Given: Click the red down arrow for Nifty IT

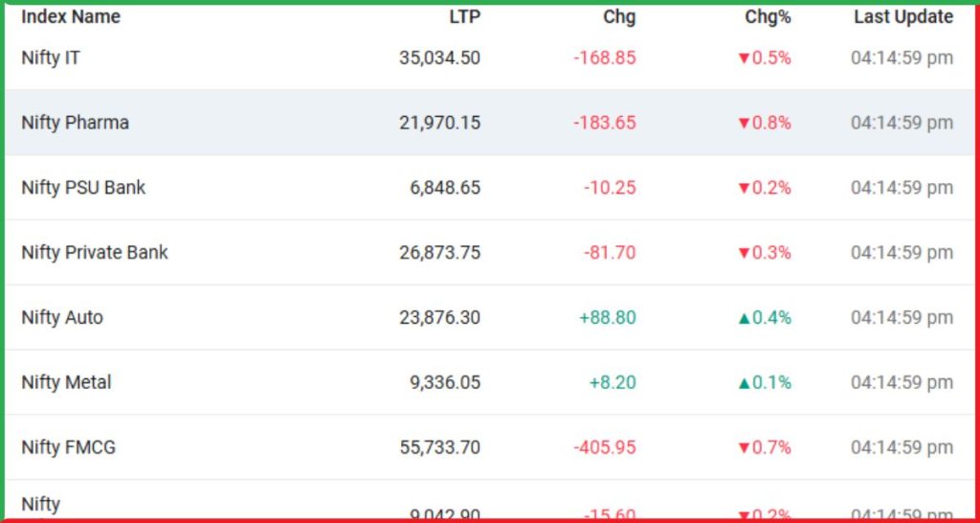Looking at the screenshot, I should (743, 58).
